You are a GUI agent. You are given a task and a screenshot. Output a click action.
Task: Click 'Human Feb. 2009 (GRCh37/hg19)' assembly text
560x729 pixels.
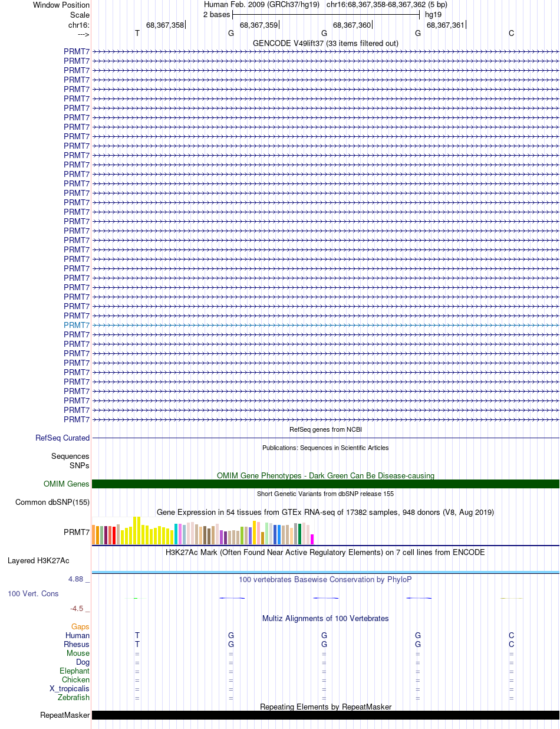[262, 5]
